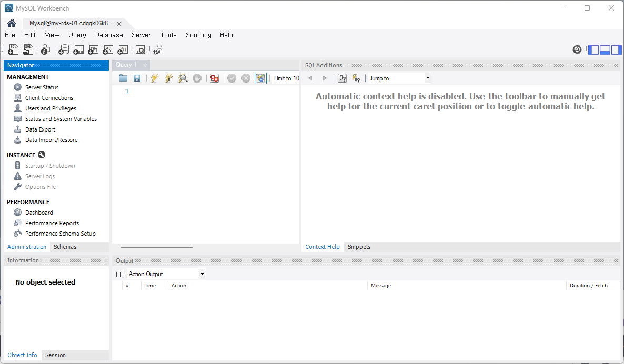Open the Limit to rows dropdown

point(287,78)
